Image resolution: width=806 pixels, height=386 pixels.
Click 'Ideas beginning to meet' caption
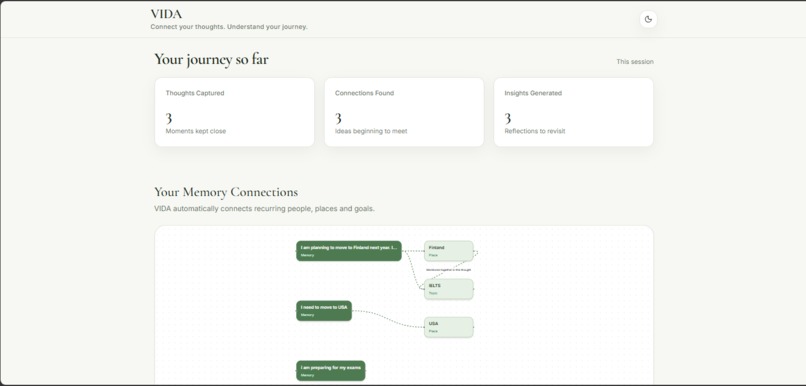371,131
